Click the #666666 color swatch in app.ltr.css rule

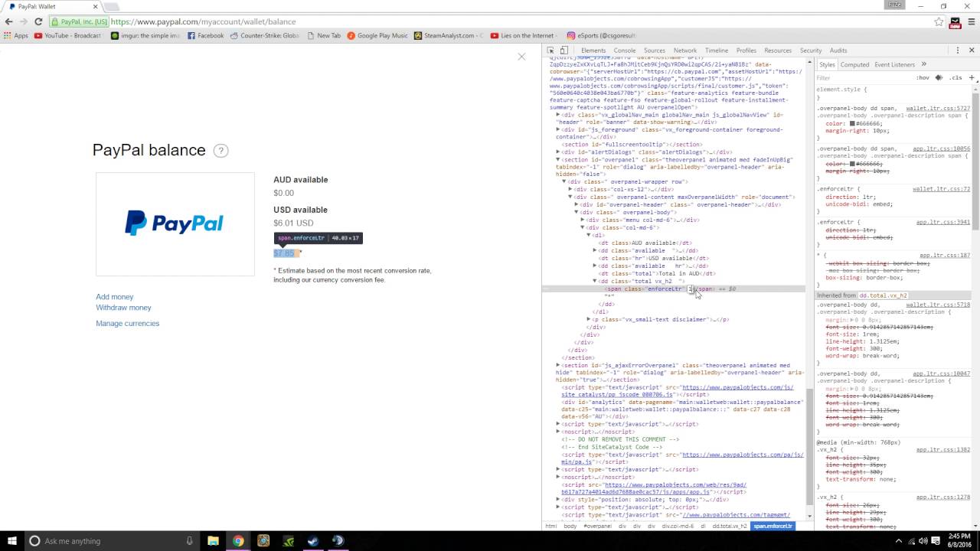click(852, 164)
